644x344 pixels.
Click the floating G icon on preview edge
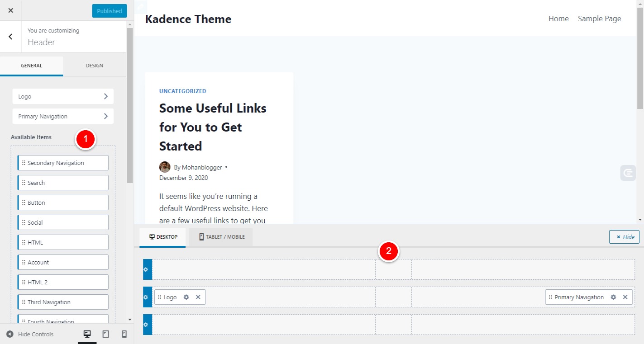[628, 173]
